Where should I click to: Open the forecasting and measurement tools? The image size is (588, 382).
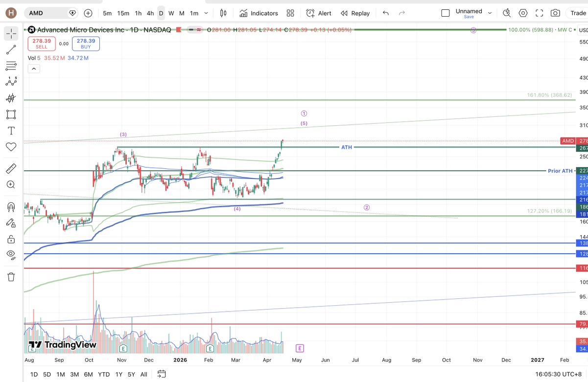11,98
